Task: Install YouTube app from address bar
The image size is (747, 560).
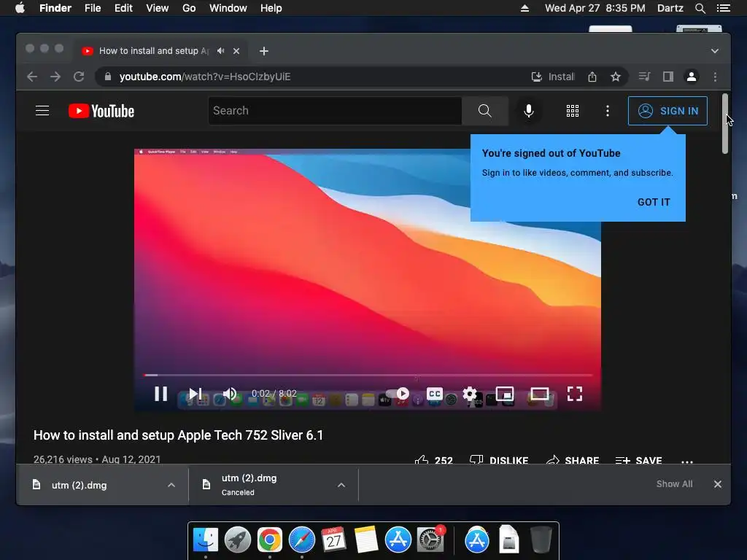Action: tap(553, 77)
